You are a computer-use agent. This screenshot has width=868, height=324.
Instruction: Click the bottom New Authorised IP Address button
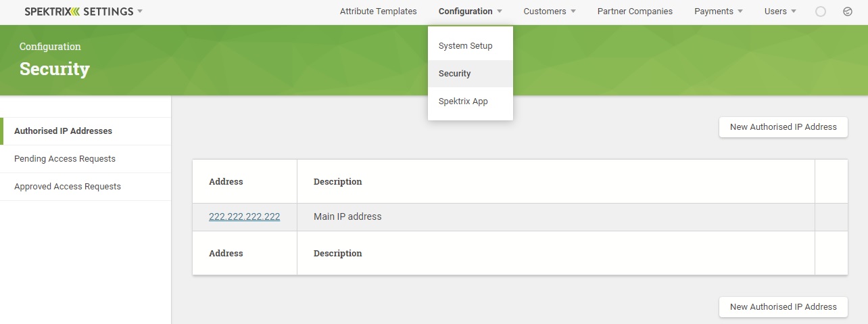(x=783, y=306)
